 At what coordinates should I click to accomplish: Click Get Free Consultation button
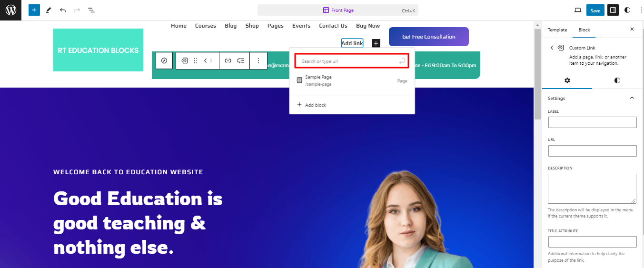429,37
